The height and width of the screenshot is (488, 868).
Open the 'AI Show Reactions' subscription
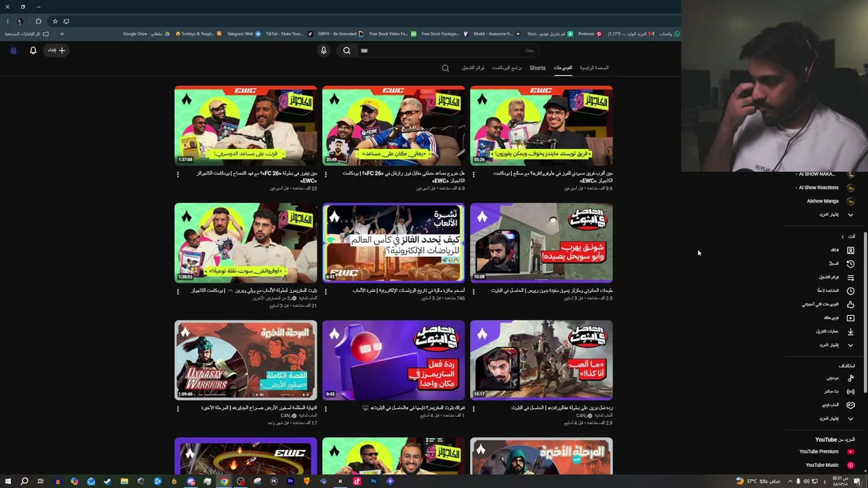[x=825, y=188]
